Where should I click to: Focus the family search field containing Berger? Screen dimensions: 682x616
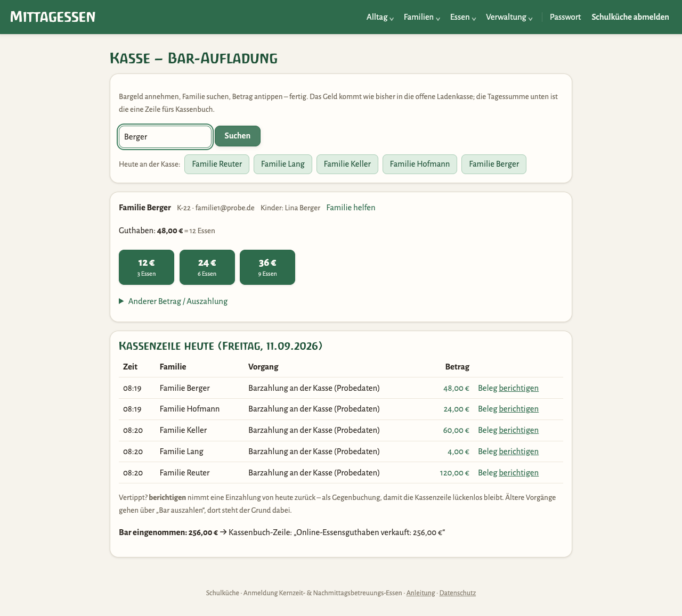tap(165, 137)
